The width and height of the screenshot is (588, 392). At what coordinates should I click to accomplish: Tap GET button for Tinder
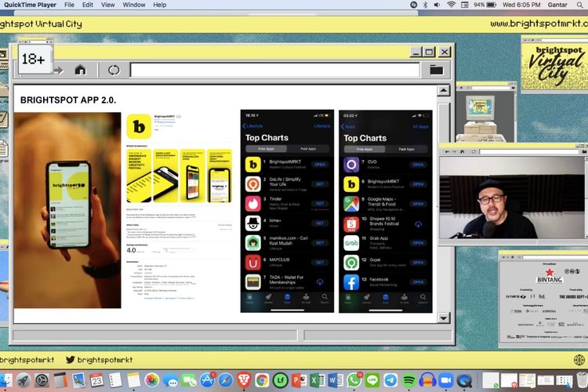point(320,203)
